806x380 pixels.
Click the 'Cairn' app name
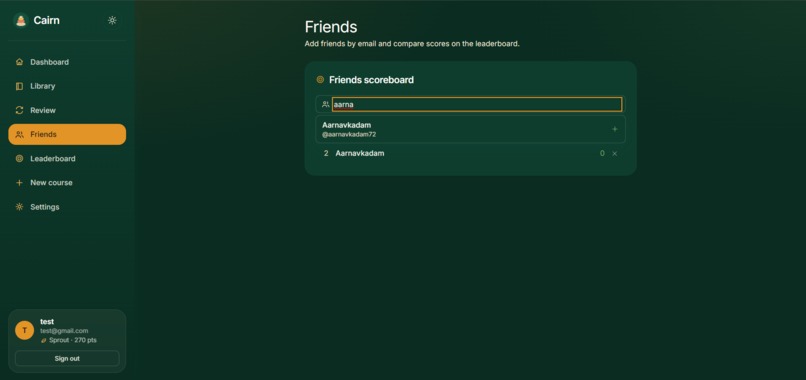coord(46,21)
